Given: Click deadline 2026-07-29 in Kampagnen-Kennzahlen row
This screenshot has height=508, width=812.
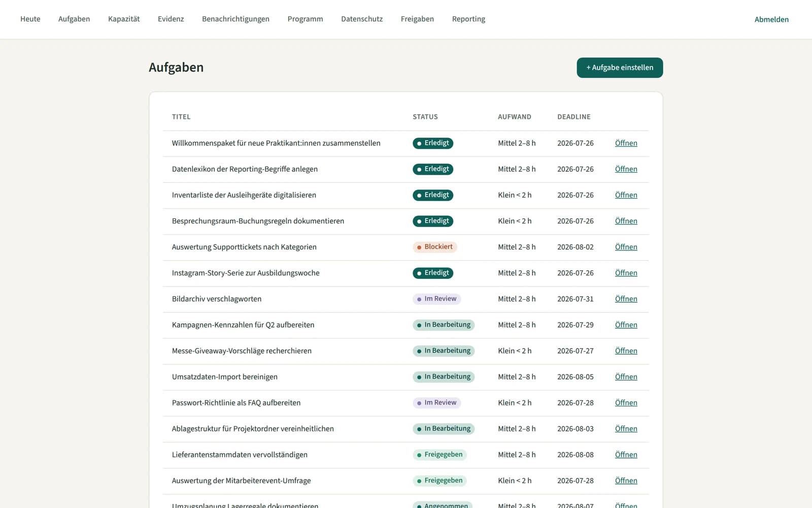Looking at the screenshot, I should click(x=576, y=325).
